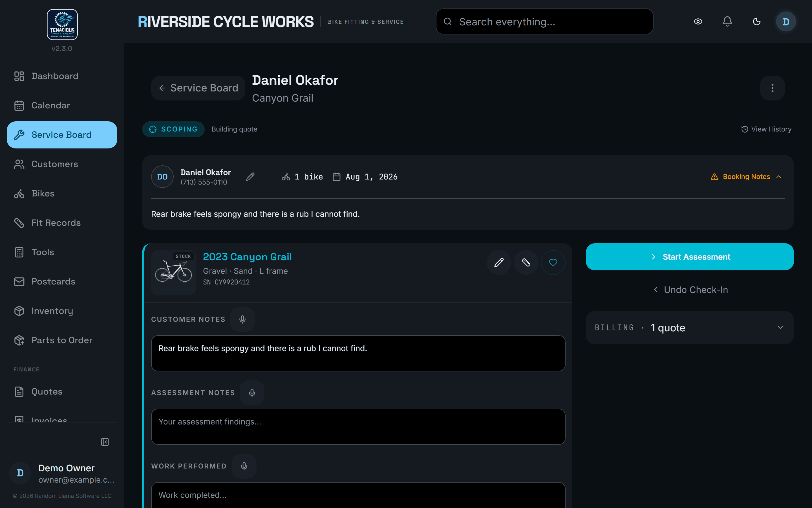Collapse the sidebar panel icon
812x508 pixels.
click(x=105, y=442)
